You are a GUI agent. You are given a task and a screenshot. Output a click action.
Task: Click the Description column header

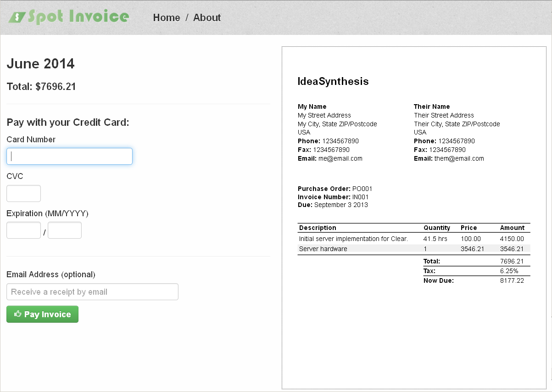pos(318,228)
